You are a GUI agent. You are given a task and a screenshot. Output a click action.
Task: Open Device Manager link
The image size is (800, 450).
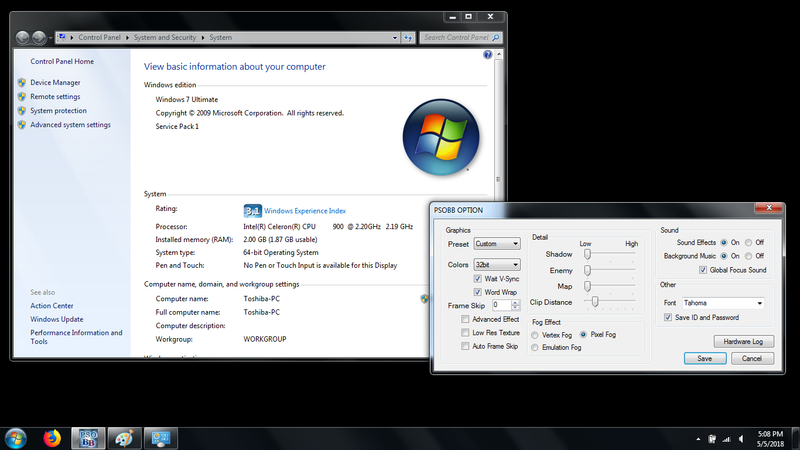(55, 82)
